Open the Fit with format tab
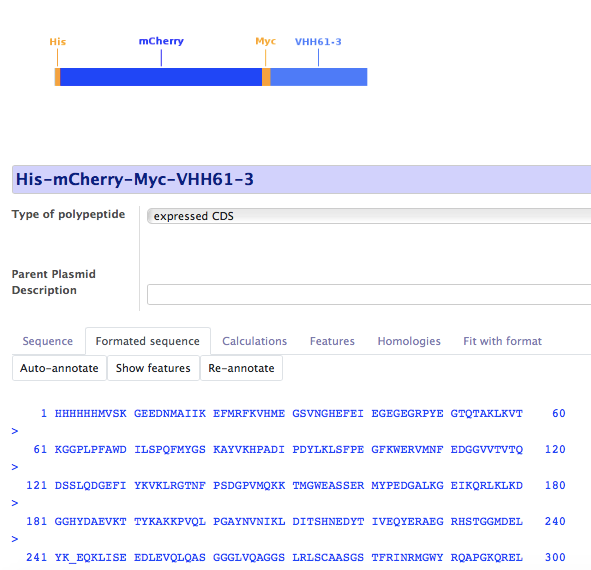Screen dimensions: 591x570 point(502,341)
